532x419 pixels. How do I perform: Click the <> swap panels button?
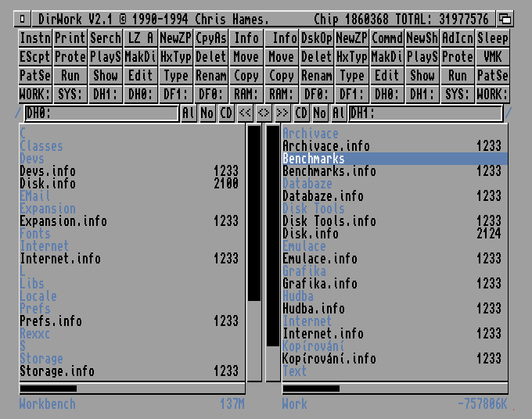click(264, 113)
